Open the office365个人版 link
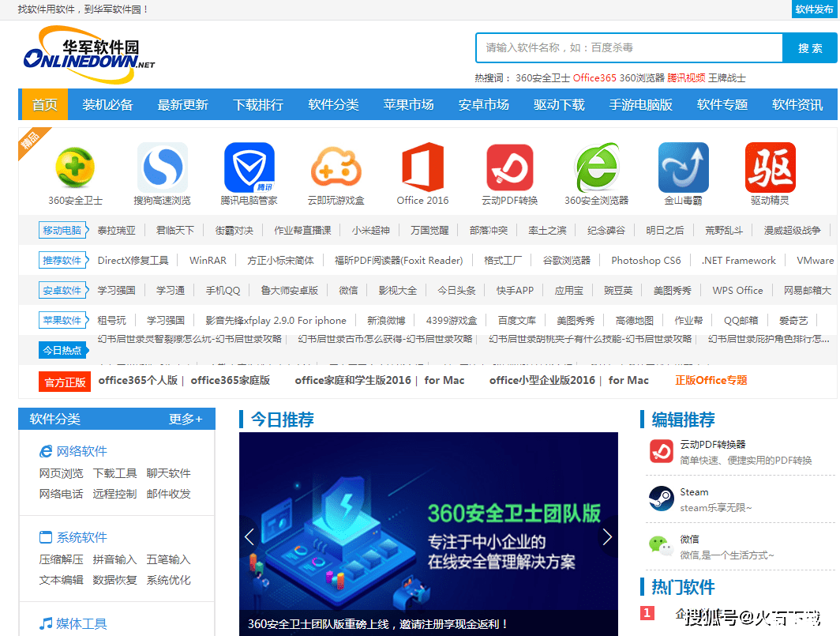The width and height of the screenshot is (840, 636). [x=137, y=380]
